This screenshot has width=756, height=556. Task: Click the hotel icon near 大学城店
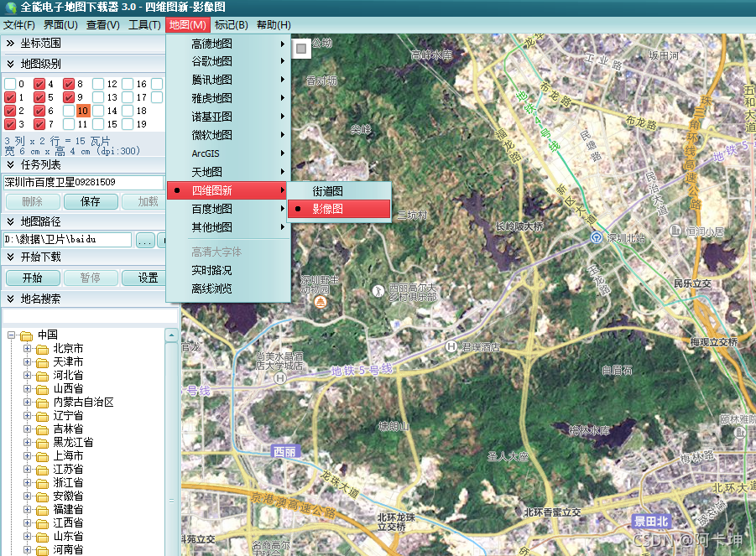280,378
